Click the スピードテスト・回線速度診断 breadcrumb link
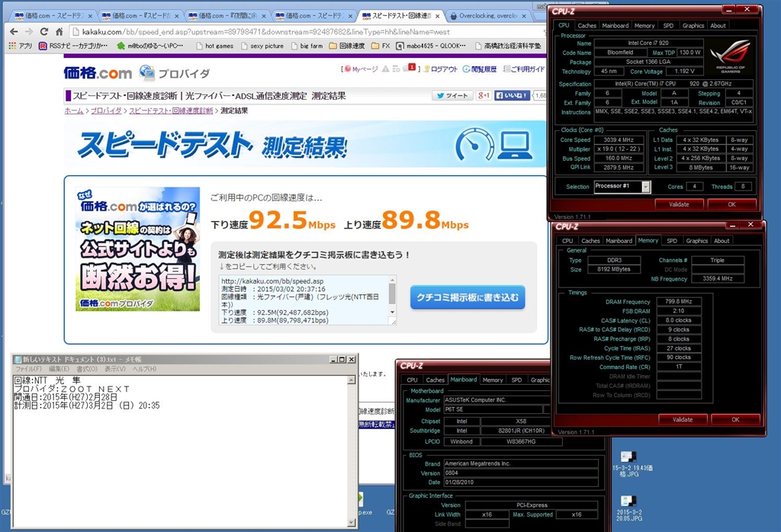 tap(171, 111)
